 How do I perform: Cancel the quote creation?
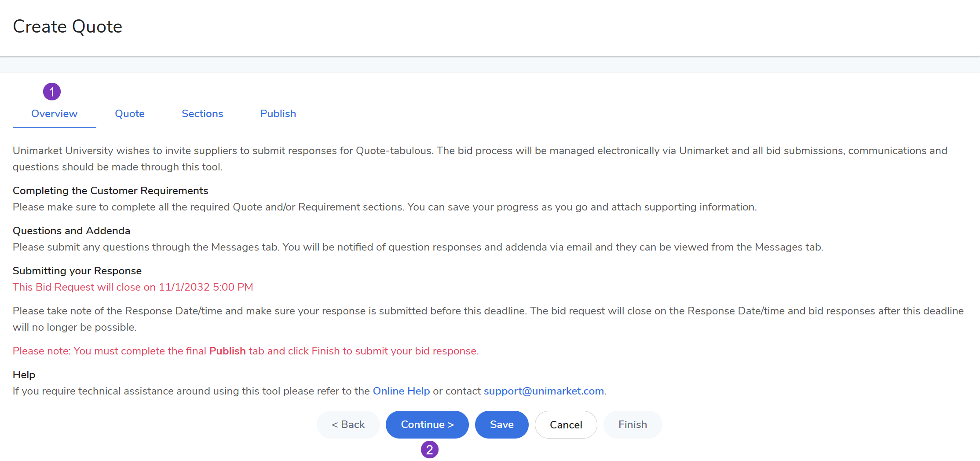[566, 425]
